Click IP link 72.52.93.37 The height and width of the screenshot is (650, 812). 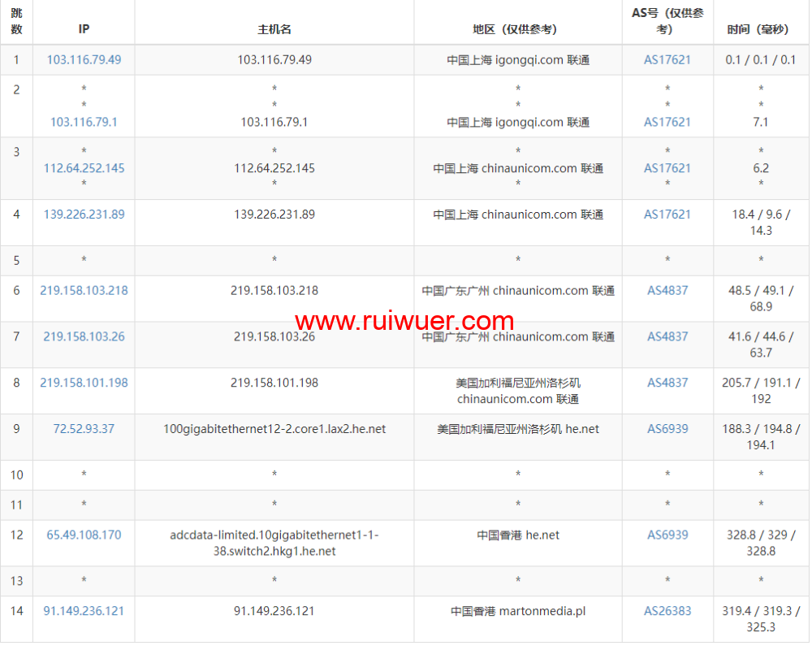click(x=84, y=429)
